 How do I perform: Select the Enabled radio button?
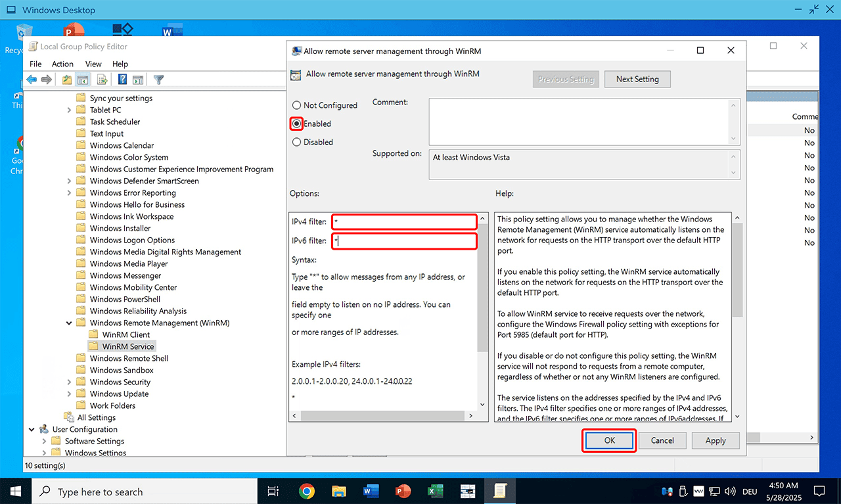(x=297, y=124)
